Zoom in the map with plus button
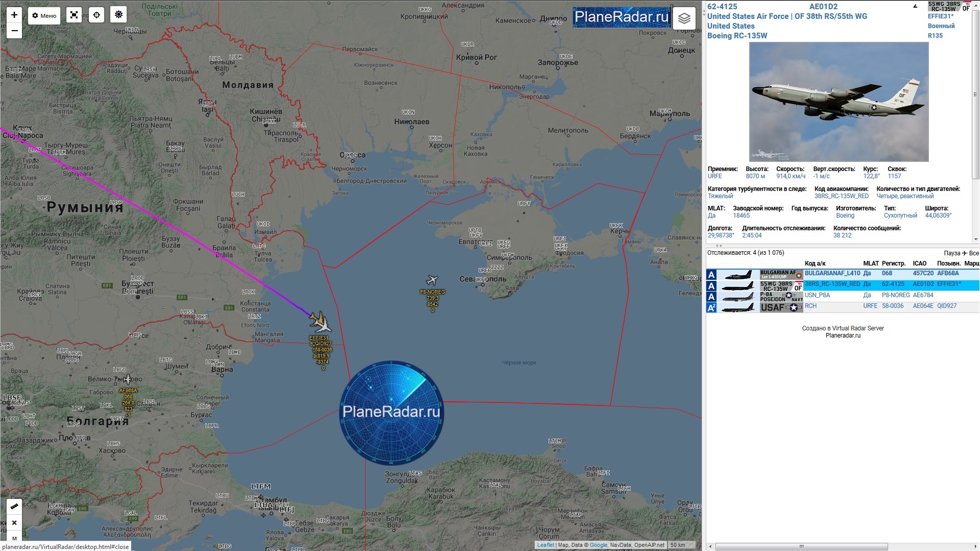The height and width of the screenshot is (551, 980). click(x=14, y=15)
